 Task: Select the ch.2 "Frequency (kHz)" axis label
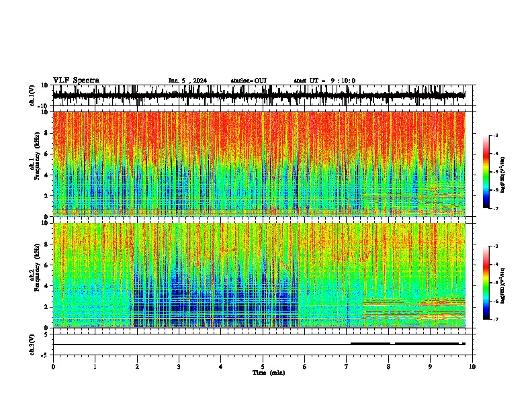(x=37, y=267)
